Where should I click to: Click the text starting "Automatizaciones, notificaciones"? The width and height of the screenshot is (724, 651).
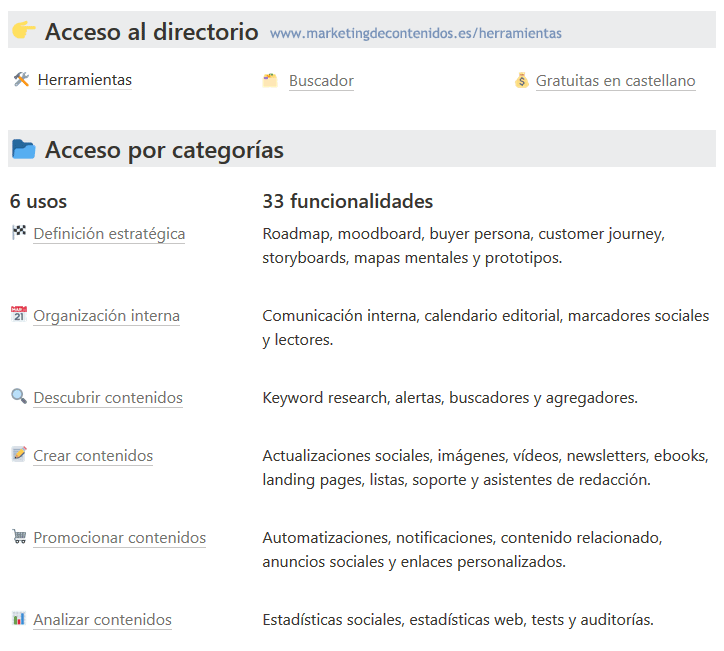click(x=462, y=550)
